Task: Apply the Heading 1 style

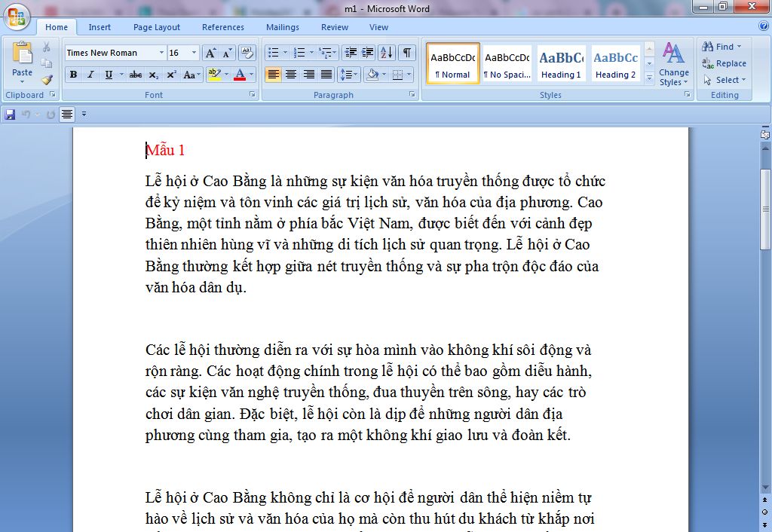Action: pos(561,63)
